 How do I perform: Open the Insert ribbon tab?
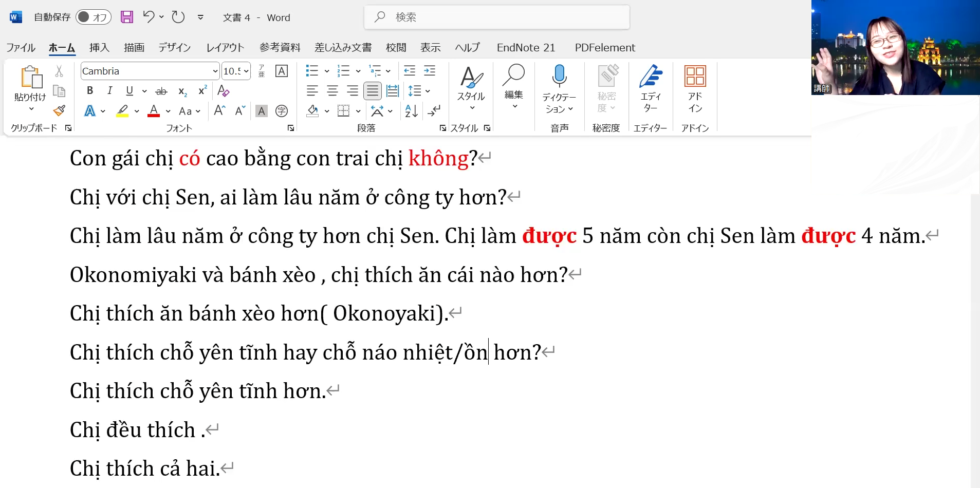tap(99, 48)
